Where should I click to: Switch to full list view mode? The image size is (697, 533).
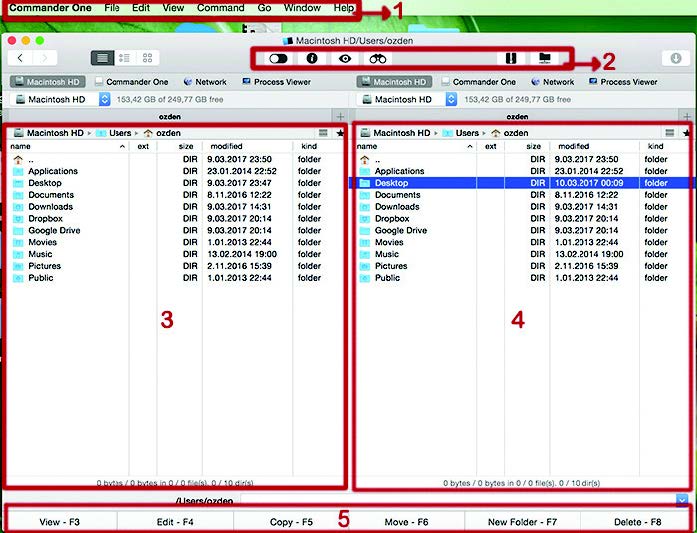(102, 58)
